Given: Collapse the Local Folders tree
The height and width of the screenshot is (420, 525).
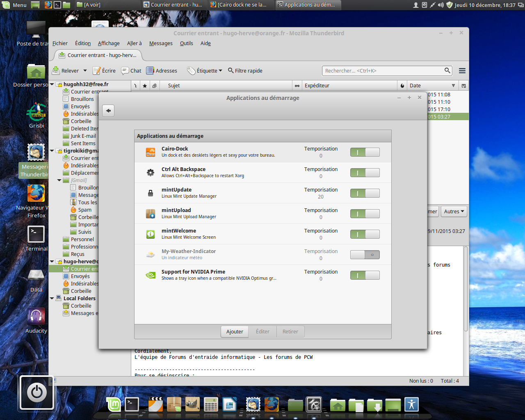Looking at the screenshot, I should 52,299.
